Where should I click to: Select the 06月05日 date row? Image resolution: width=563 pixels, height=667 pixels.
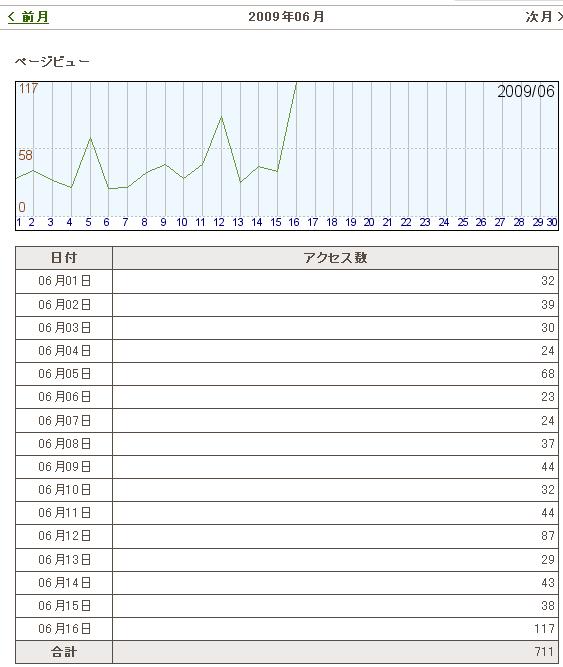287,374
